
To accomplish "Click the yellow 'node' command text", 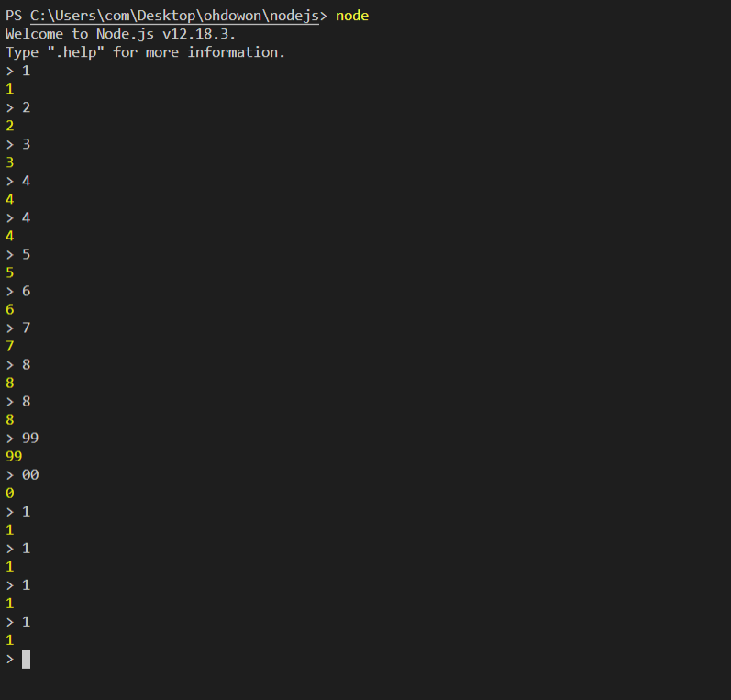I will click(352, 16).
